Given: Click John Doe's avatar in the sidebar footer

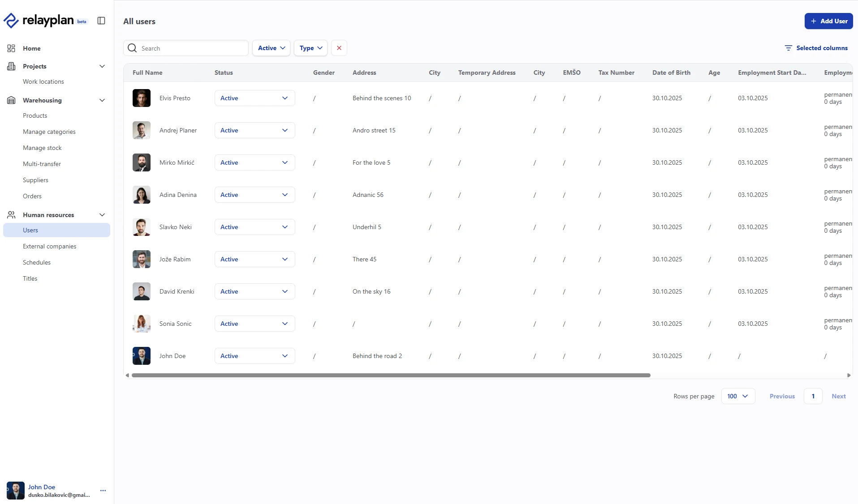Looking at the screenshot, I should point(16,491).
